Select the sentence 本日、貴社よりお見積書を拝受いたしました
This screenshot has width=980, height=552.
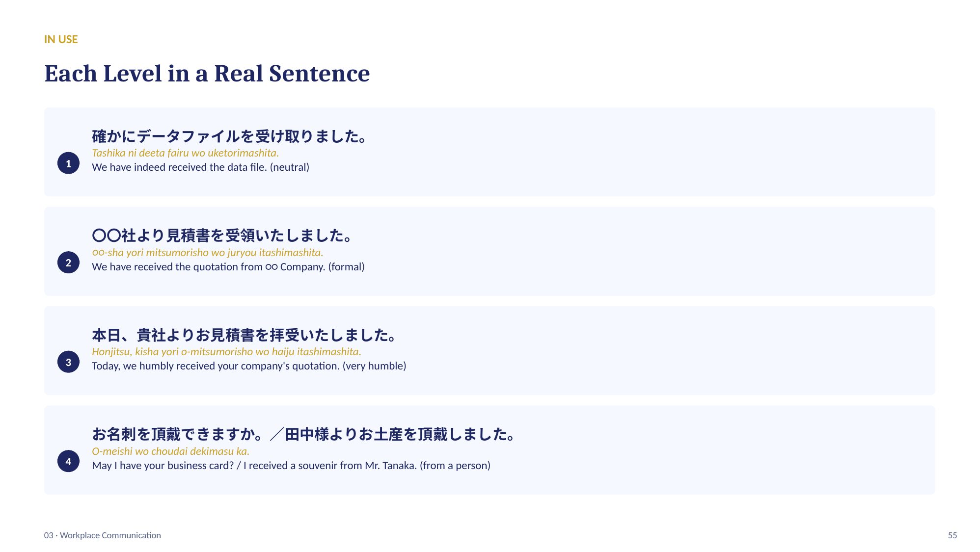point(245,335)
